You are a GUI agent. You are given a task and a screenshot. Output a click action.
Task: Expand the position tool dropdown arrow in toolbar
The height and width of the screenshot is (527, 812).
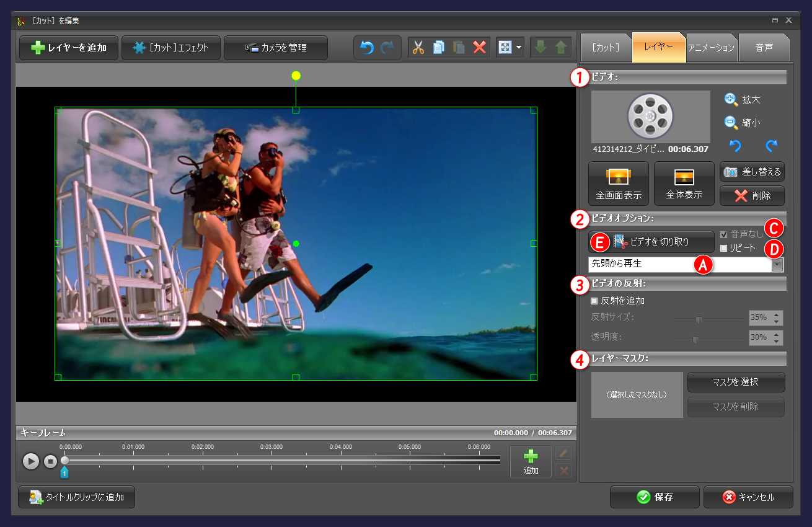tap(519, 48)
